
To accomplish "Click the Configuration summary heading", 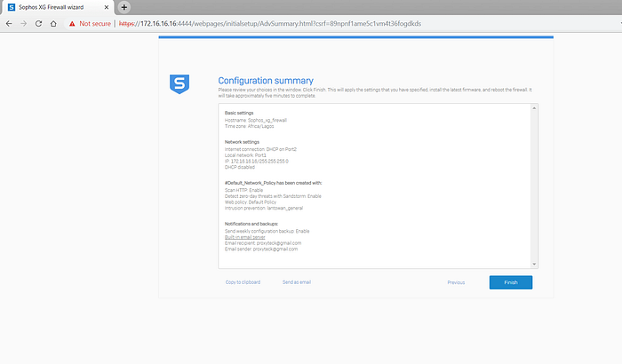I will [x=266, y=81].
